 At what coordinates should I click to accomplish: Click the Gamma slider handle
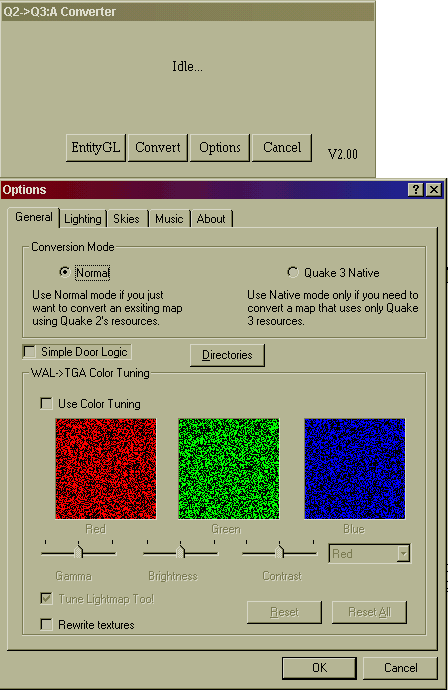79,551
